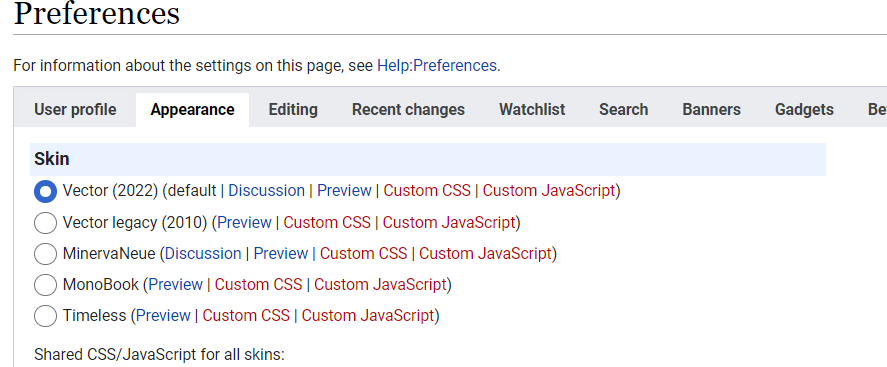This screenshot has height=367, width=887.
Task: Preview the Vector (2022) skin
Action: 344,191
